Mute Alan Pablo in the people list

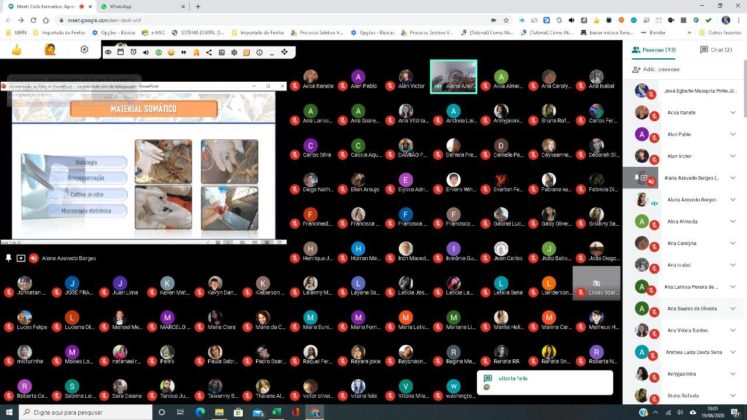(x=655, y=138)
